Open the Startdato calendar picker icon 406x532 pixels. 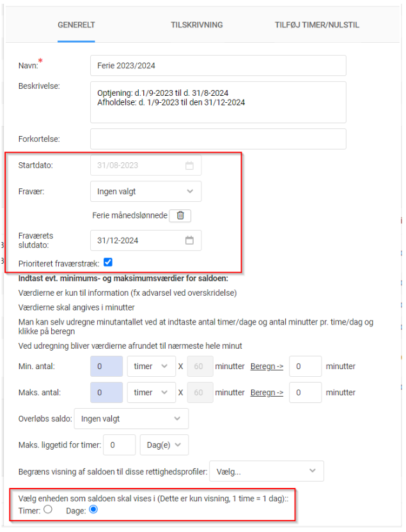tap(189, 165)
